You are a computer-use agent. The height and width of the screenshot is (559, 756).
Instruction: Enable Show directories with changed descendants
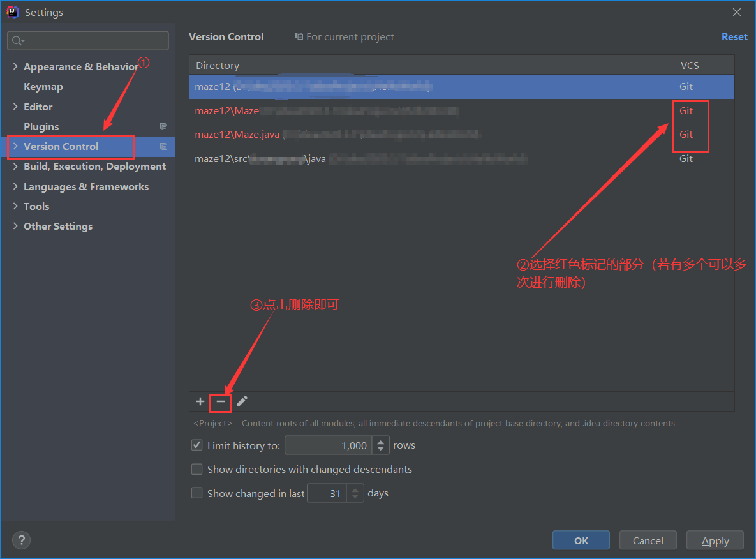click(197, 469)
